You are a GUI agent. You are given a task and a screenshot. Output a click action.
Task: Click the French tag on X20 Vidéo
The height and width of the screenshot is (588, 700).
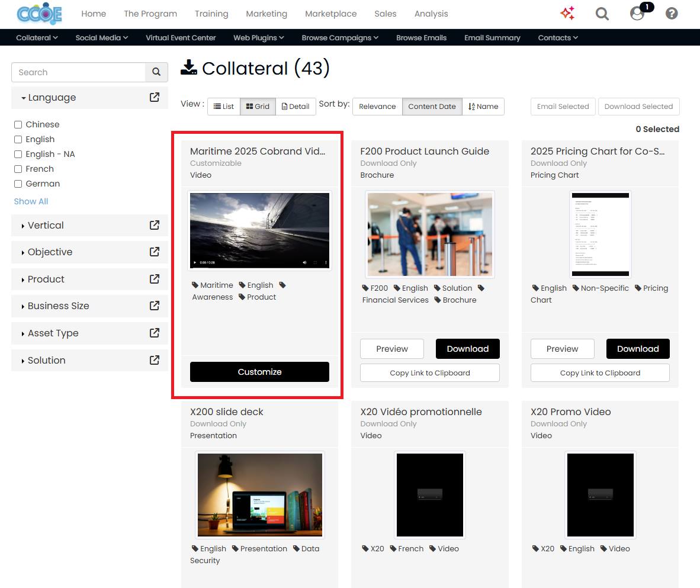(407, 549)
